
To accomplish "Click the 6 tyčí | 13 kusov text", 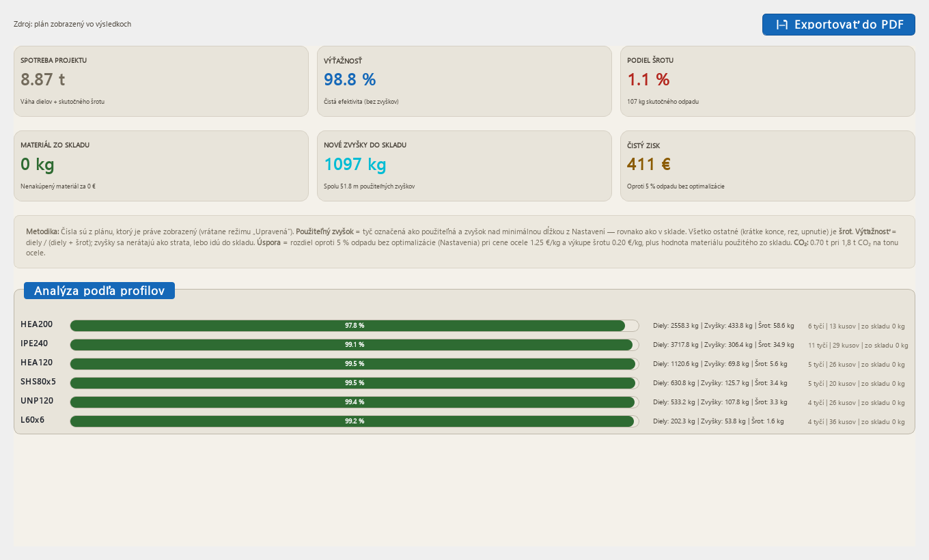I will 832,326.
